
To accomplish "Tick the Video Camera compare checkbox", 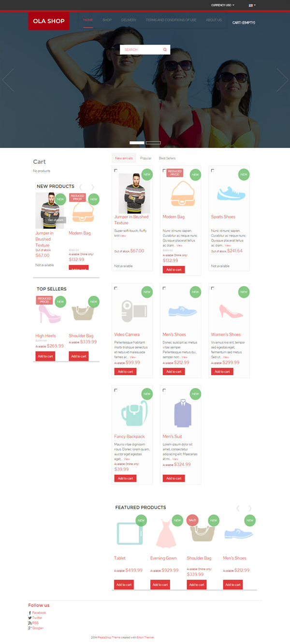I will (x=116, y=288).
